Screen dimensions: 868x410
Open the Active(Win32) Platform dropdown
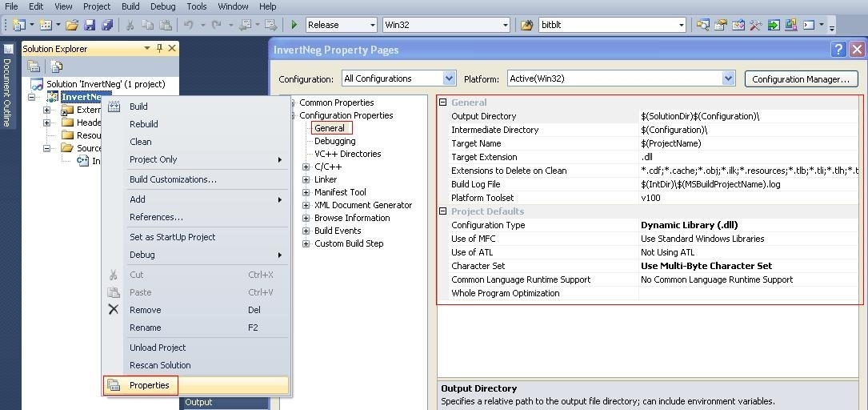tap(621, 78)
